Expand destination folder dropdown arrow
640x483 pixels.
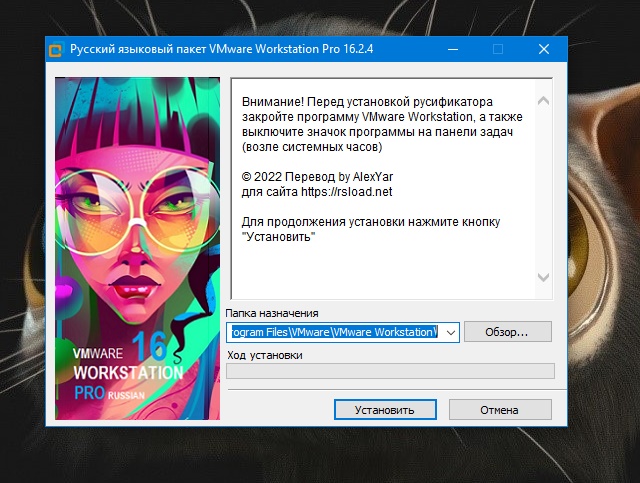(451, 332)
